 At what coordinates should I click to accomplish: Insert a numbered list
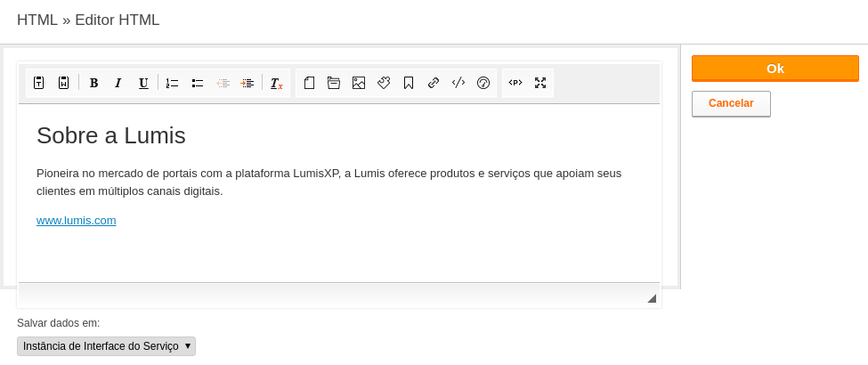point(172,83)
